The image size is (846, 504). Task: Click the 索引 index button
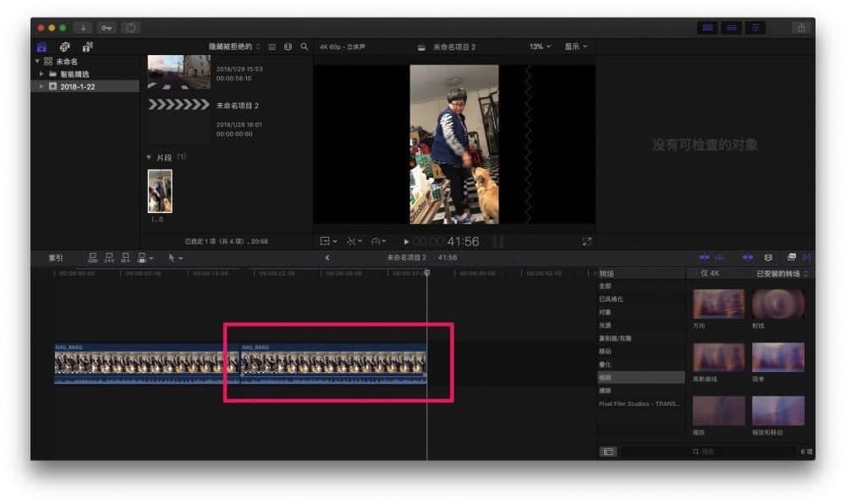pos(56,258)
